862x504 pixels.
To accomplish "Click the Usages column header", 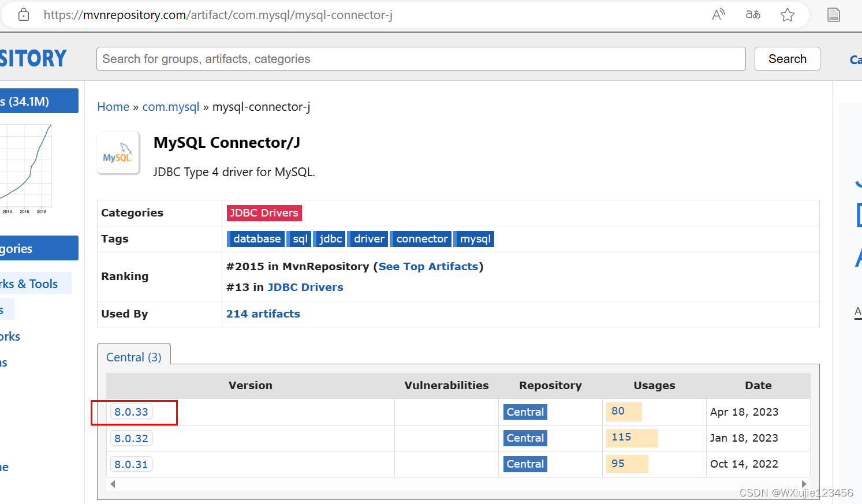I will pos(654,386).
